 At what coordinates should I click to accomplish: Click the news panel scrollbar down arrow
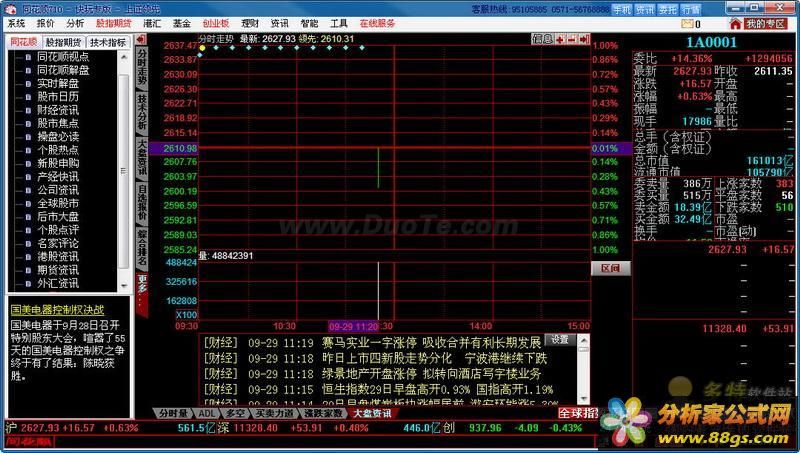point(584,399)
